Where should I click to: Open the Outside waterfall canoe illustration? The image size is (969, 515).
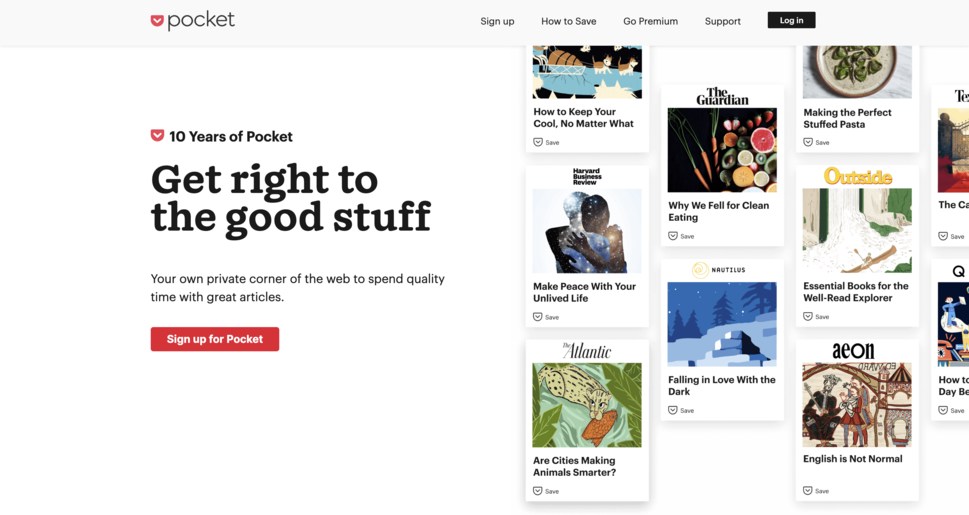[857, 231]
